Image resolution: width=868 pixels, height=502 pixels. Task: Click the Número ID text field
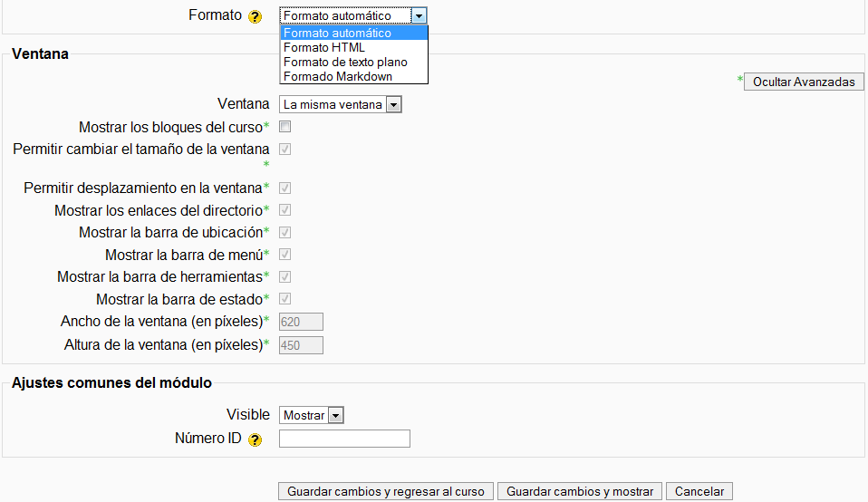coord(344,439)
